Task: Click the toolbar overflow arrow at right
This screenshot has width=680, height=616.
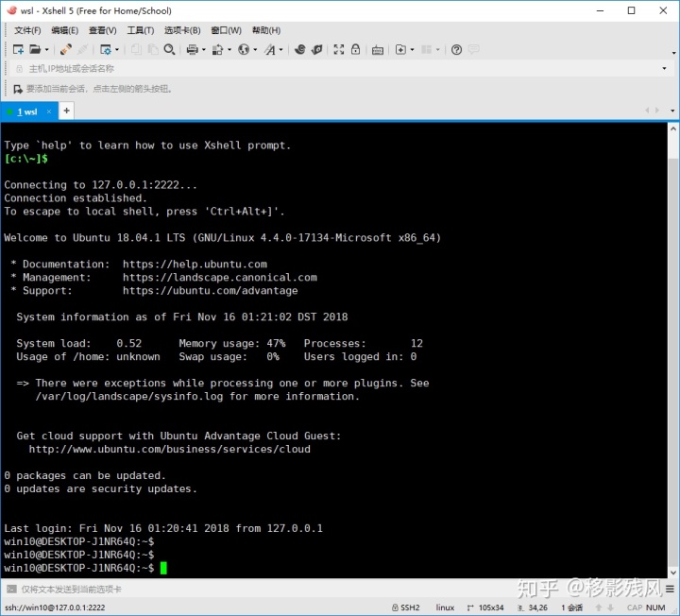Action: tap(673, 53)
